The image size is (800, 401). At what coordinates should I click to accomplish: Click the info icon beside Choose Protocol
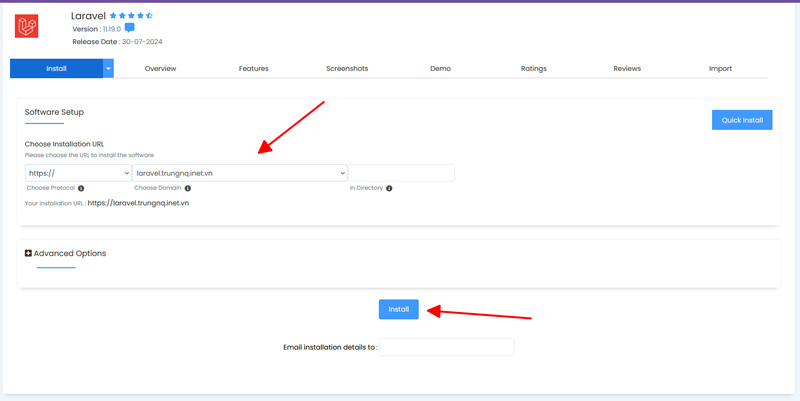click(x=81, y=188)
